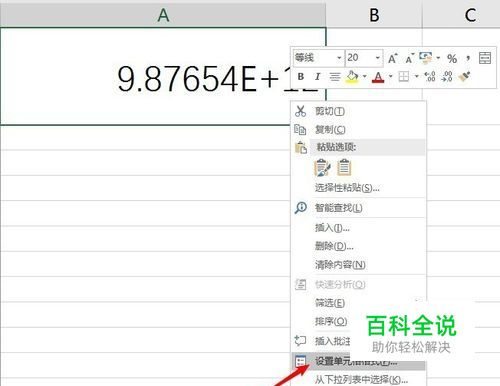Toggle italic formatting in mini toolbar
Viewport: 500px width, 386px height.
[x=318, y=77]
